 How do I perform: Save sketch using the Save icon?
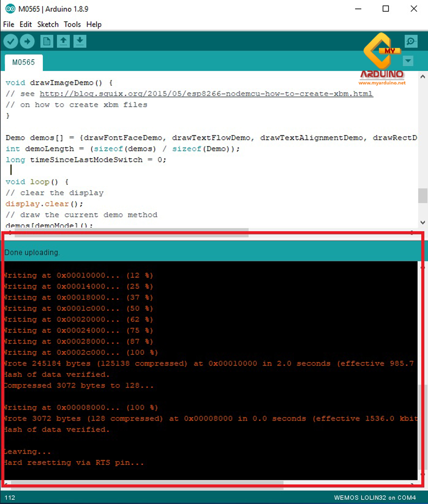tap(80, 42)
